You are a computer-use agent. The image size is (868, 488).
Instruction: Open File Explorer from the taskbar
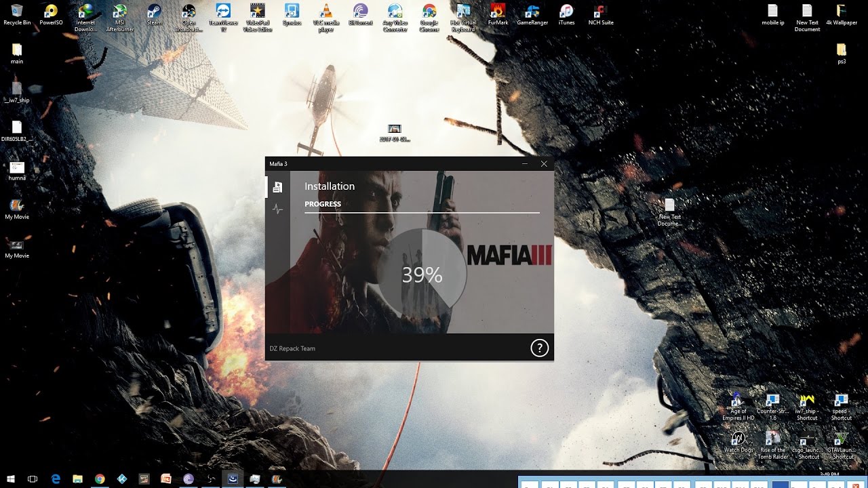[77, 479]
